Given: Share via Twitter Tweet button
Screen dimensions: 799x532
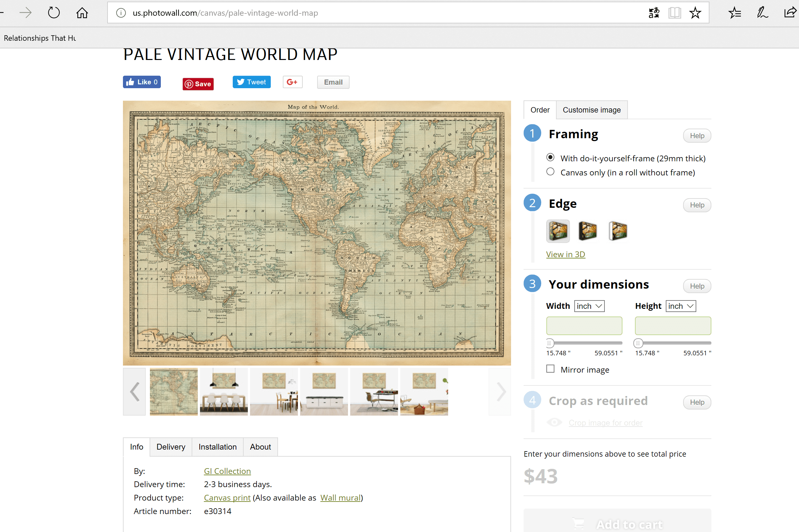Looking at the screenshot, I should click(251, 82).
